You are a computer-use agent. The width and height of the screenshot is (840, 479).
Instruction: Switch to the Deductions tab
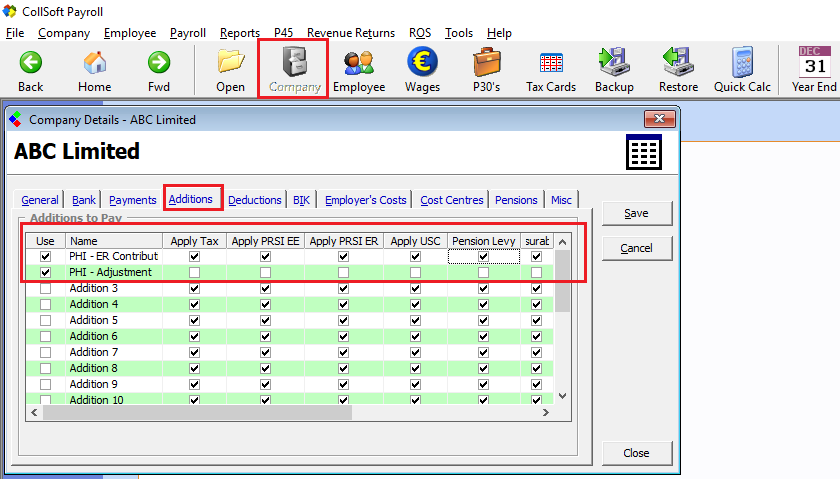pos(255,200)
